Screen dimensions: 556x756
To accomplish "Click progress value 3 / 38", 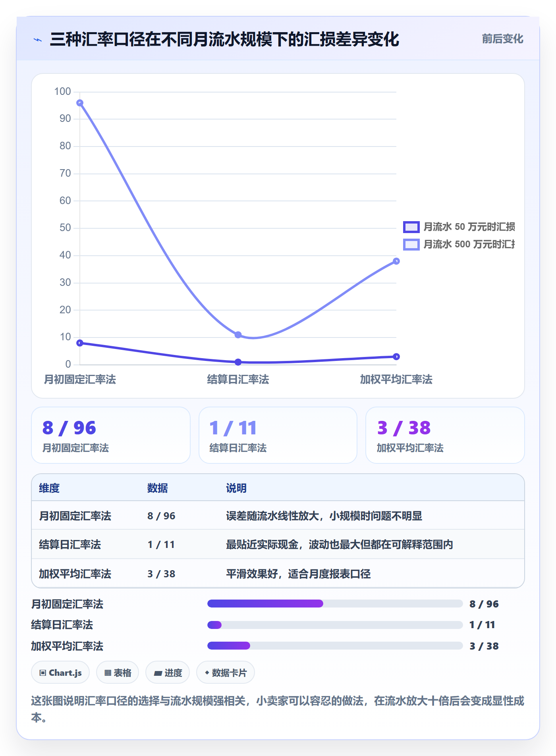I will coord(484,646).
